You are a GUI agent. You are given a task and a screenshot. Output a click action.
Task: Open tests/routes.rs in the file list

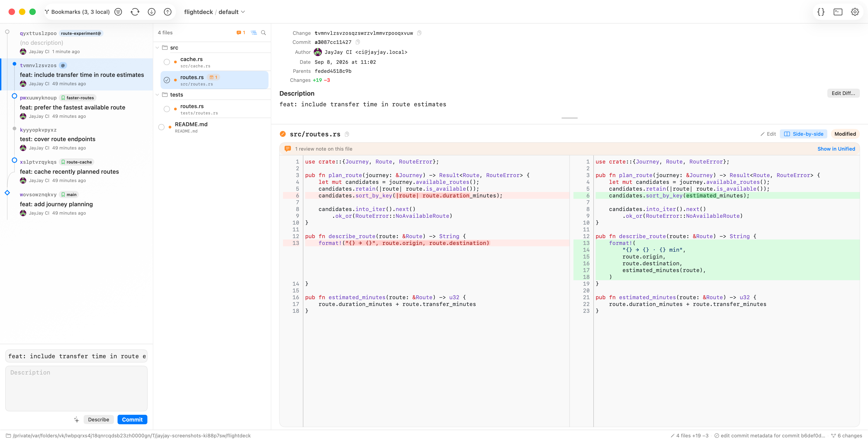pos(214,109)
